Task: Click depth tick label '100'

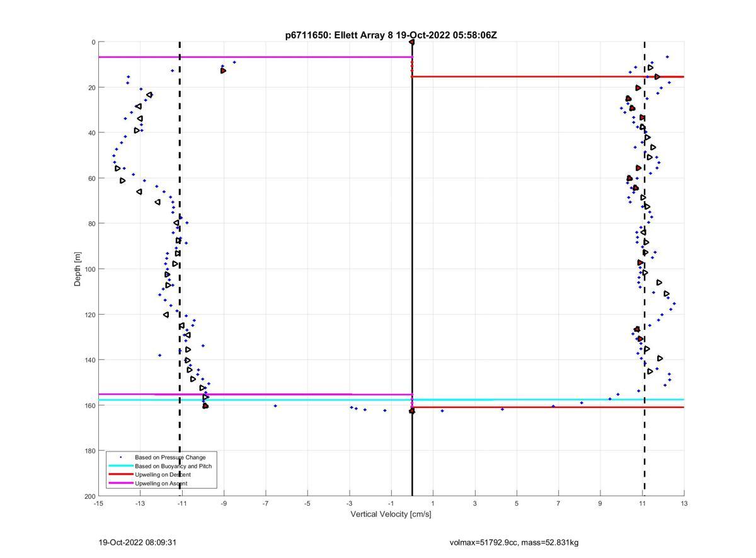Action: point(89,269)
